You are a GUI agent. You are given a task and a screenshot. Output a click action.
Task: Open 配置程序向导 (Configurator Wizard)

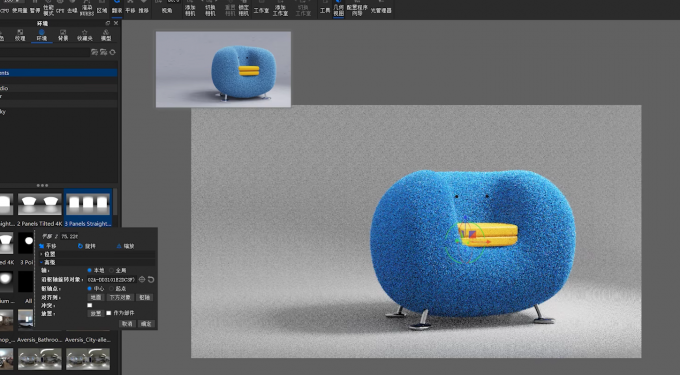357,8
